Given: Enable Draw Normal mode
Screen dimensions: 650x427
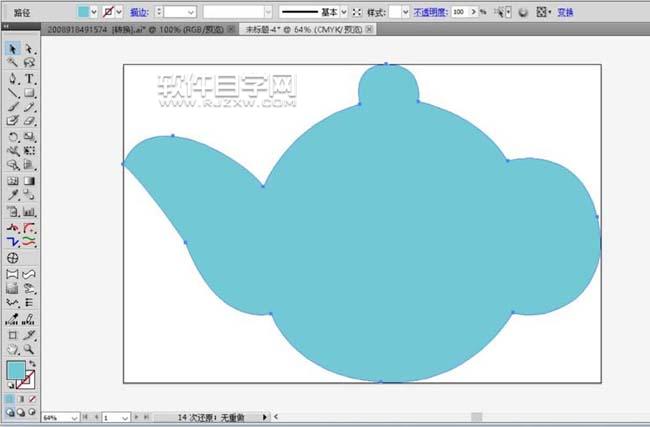Looking at the screenshot, I should click(10, 412).
